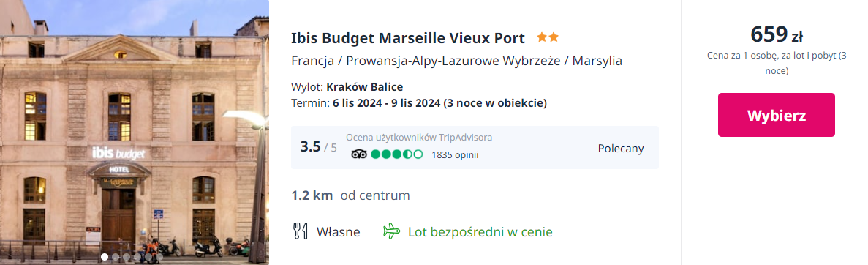Image resolution: width=868 pixels, height=265 pixels.
Task: Click the green airplane direct flight icon
Action: click(391, 231)
